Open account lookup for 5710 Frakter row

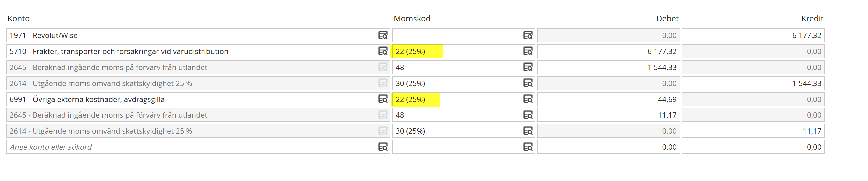pos(383,51)
